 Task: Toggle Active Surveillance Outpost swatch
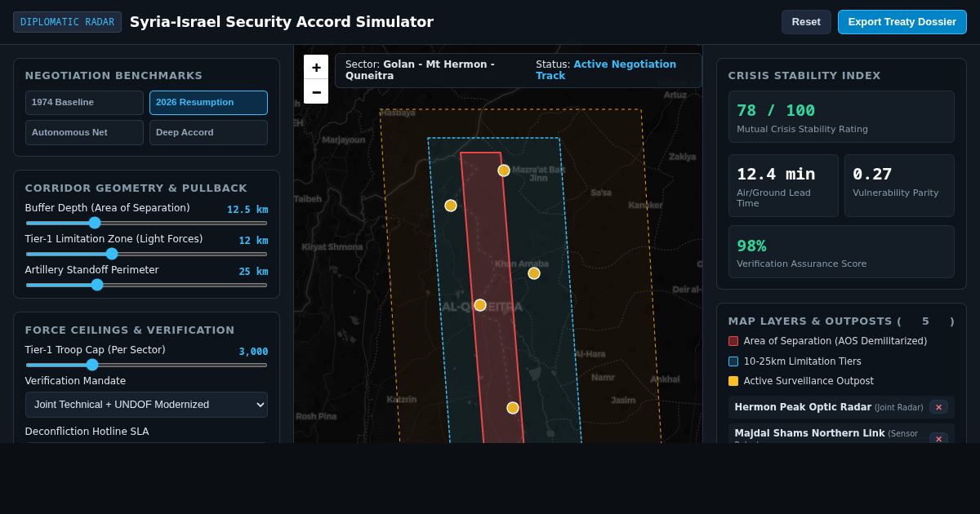(733, 381)
